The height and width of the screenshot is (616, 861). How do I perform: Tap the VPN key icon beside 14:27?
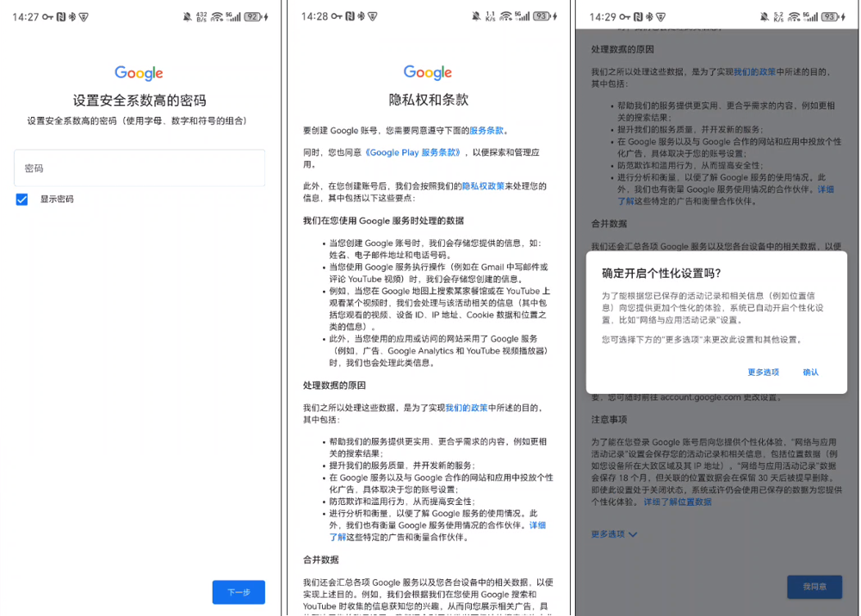coord(48,16)
